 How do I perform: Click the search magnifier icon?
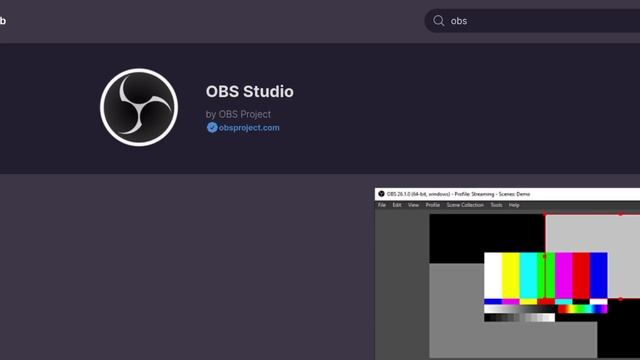pos(439,21)
